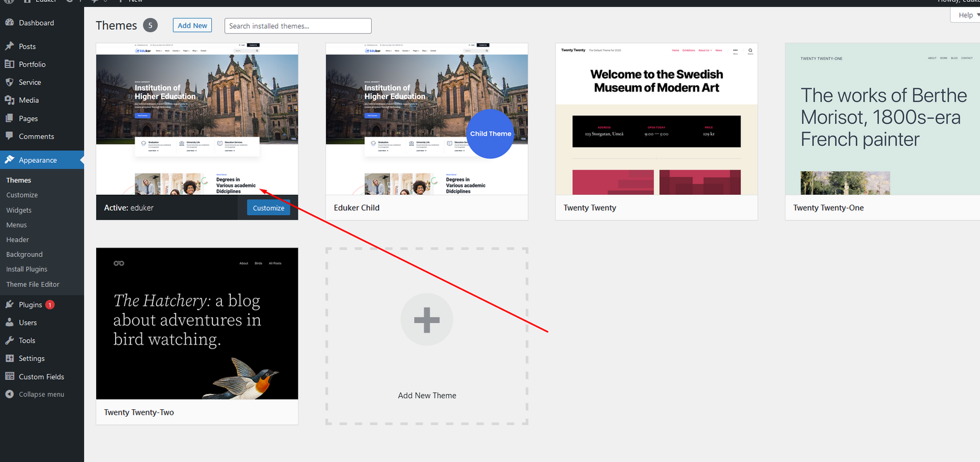Image resolution: width=980 pixels, height=462 pixels.
Task: Focus the Search installed themes field
Action: pyautogui.click(x=298, y=26)
